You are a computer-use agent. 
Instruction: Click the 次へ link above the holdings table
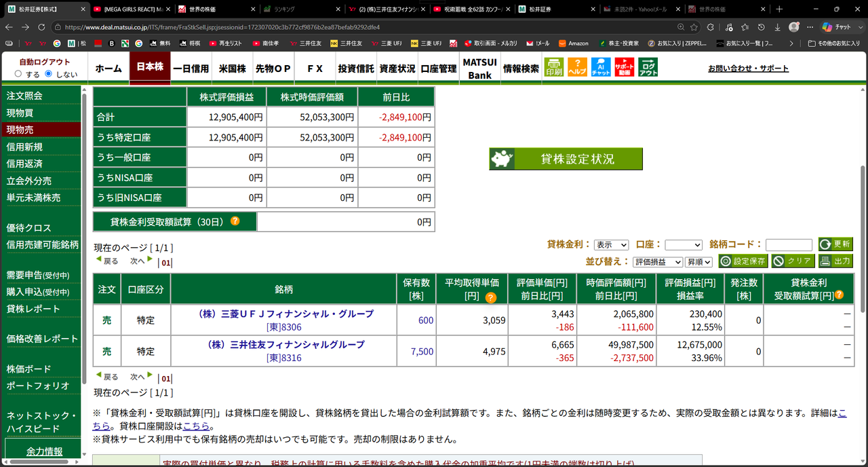pos(141,261)
